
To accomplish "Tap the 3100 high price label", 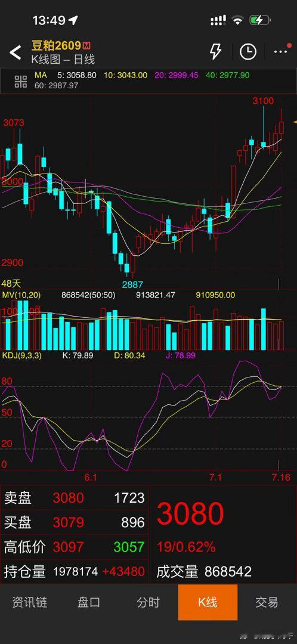I will click(x=263, y=101).
